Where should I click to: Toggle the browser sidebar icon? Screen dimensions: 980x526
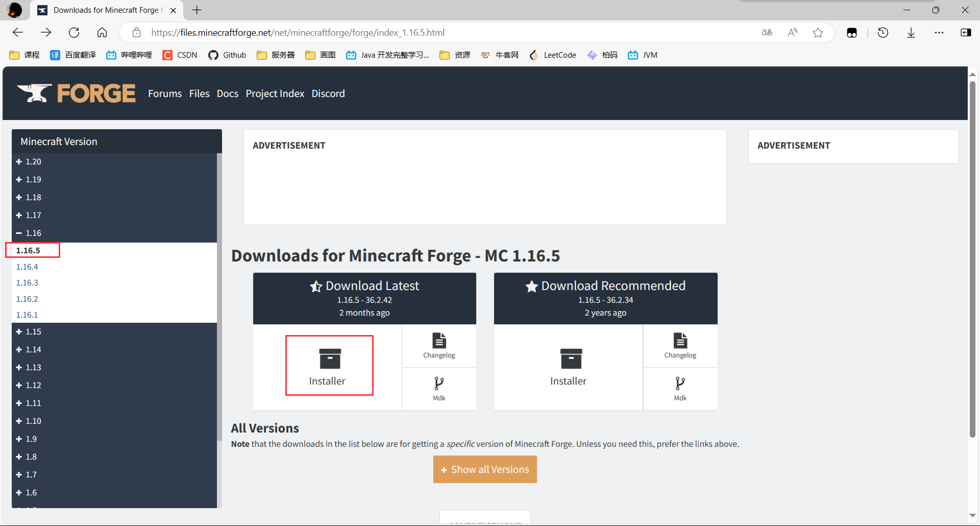(966, 33)
